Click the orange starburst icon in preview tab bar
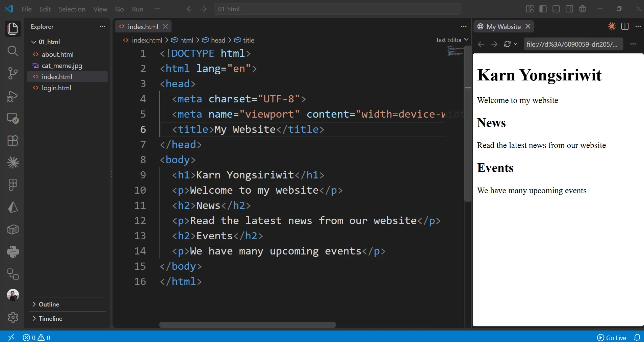The height and width of the screenshot is (342, 644). [612, 26]
